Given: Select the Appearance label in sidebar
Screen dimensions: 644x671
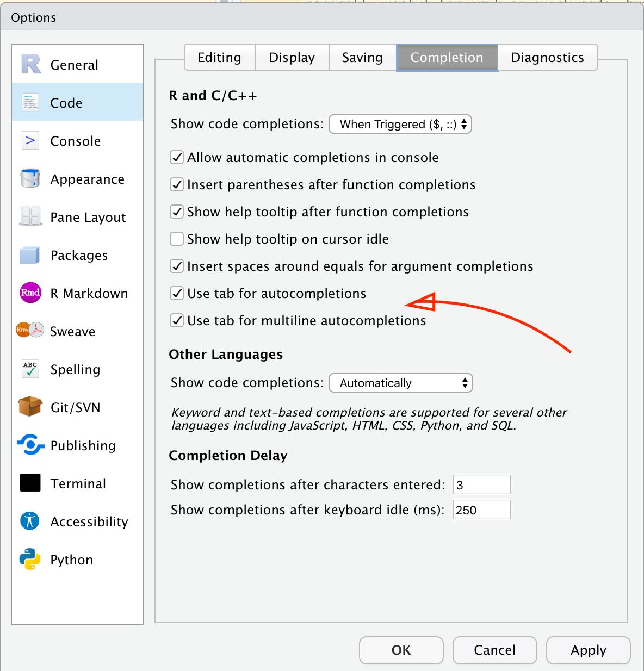Looking at the screenshot, I should [x=88, y=179].
